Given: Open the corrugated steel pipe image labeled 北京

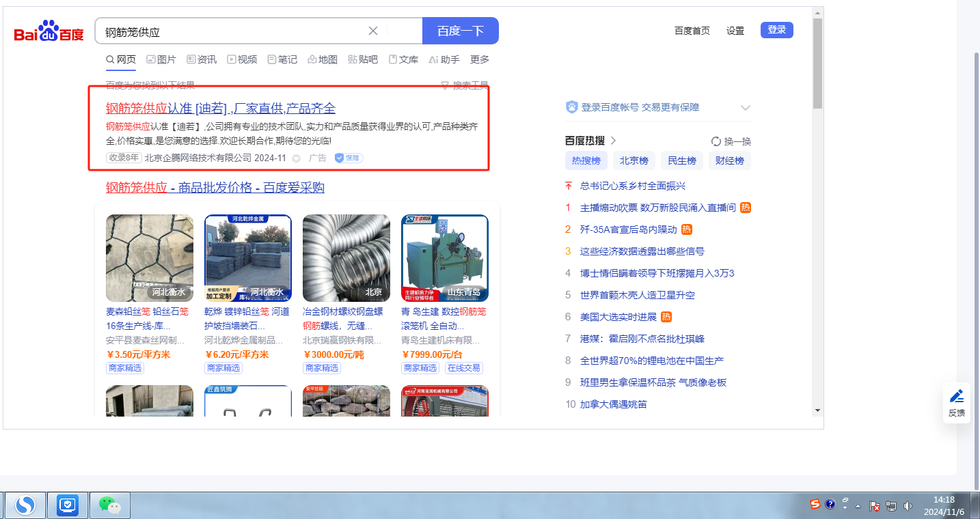Looking at the screenshot, I should point(346,258).
